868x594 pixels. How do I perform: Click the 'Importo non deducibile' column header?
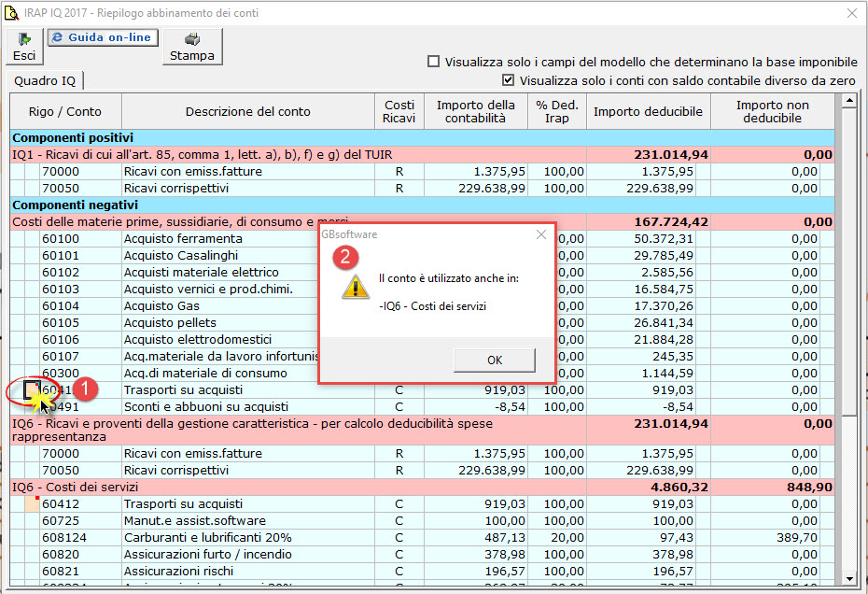click(x=772, y=111)
